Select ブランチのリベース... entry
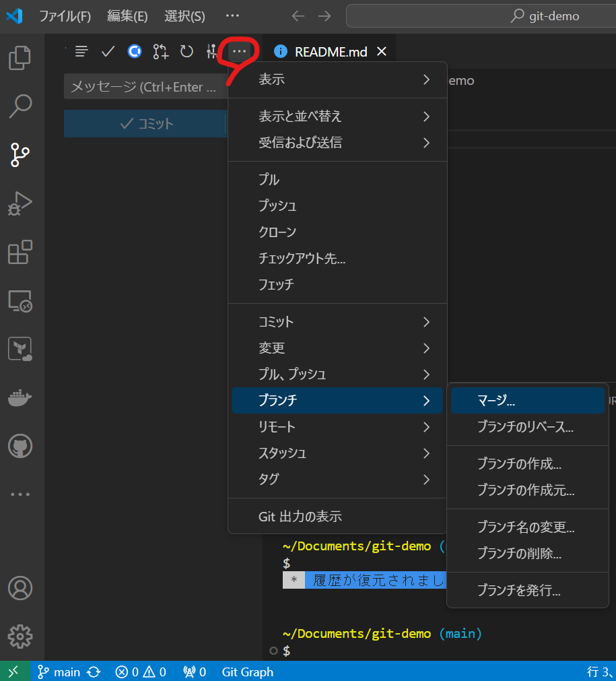Screen dimensions: 616x681 click(x=527, y=427)
